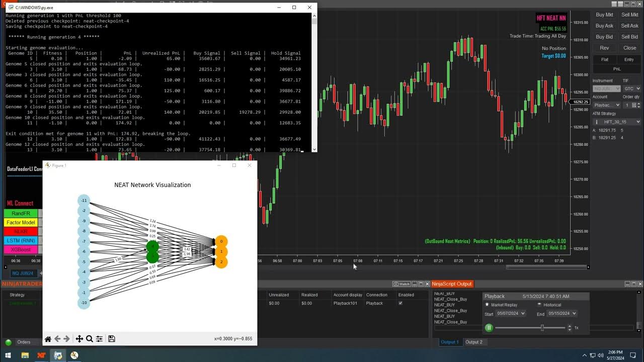Switch to the Output 1 tab
Image resolution: width=644 pixels, height=362 pixels.
(450, 342)
